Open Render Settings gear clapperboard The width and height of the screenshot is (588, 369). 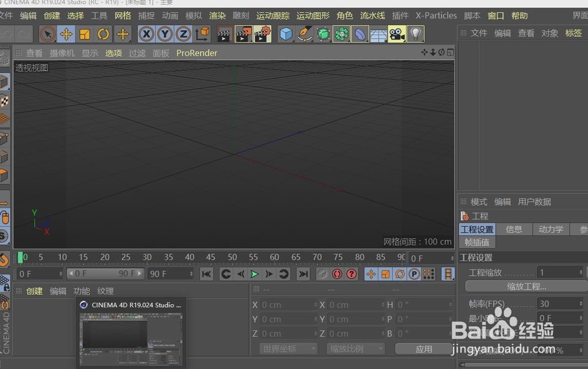tap(262, 35)
